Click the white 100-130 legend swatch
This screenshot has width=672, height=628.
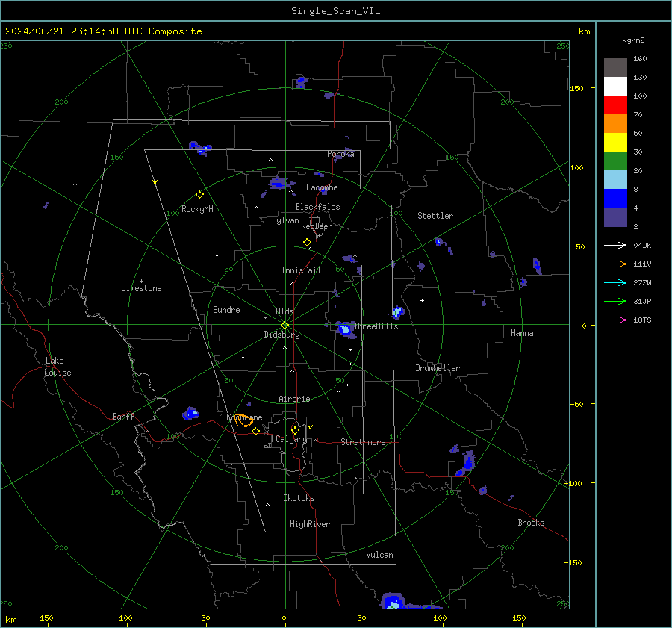[615, 86]
